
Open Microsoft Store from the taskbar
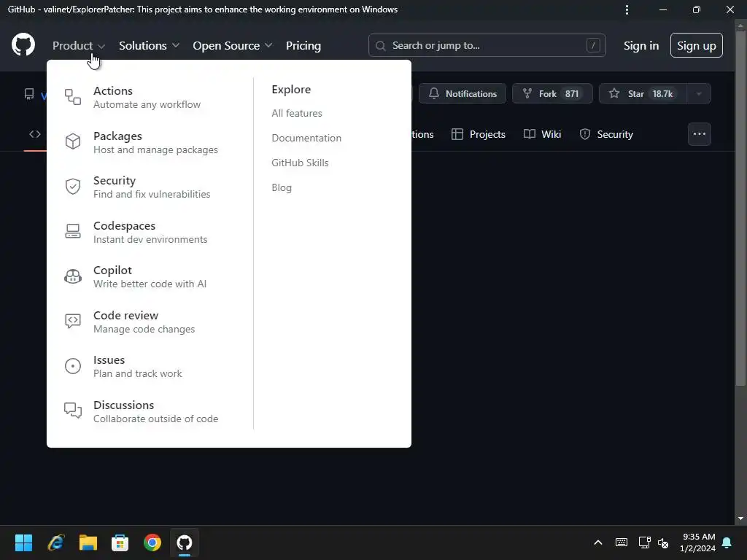pos(120,542)
